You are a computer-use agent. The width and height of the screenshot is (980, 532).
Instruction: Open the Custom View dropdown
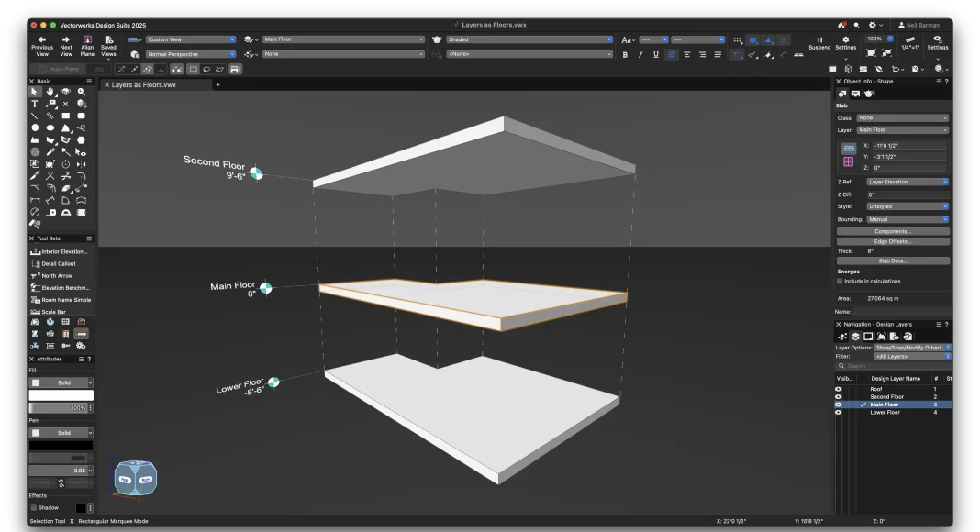coord(190,39)
